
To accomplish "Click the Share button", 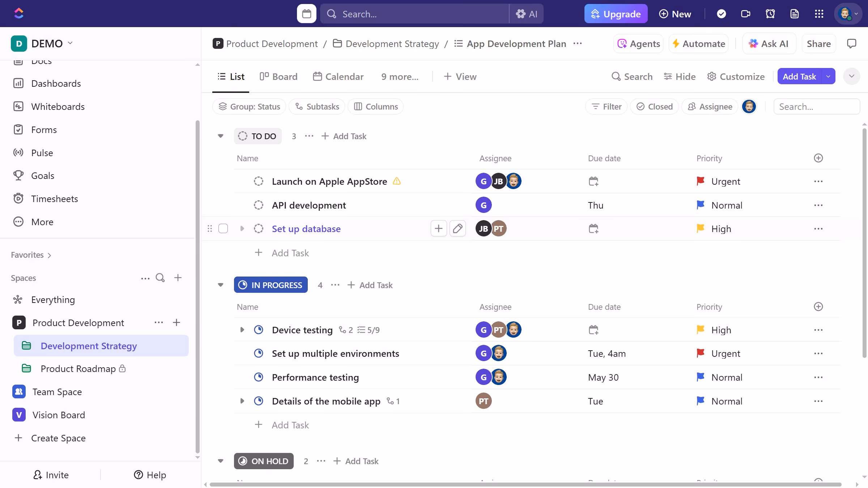I will [x=819, y=44].
